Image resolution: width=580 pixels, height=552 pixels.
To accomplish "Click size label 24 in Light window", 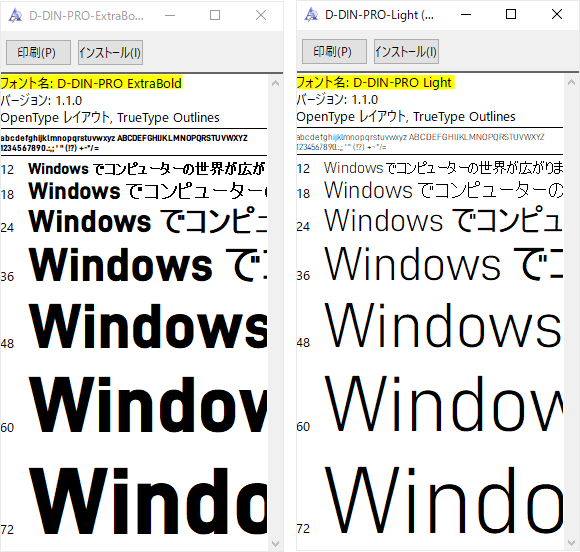I will [x=303, y=226].
